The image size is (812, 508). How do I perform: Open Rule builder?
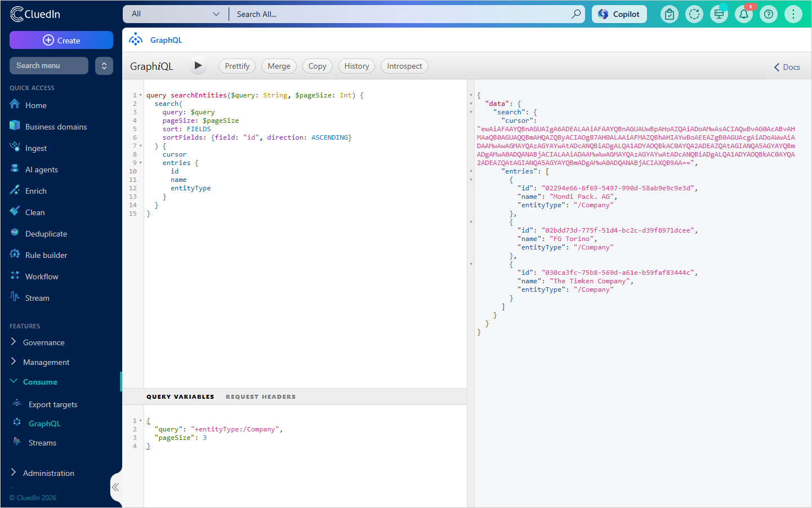[46, 255]
